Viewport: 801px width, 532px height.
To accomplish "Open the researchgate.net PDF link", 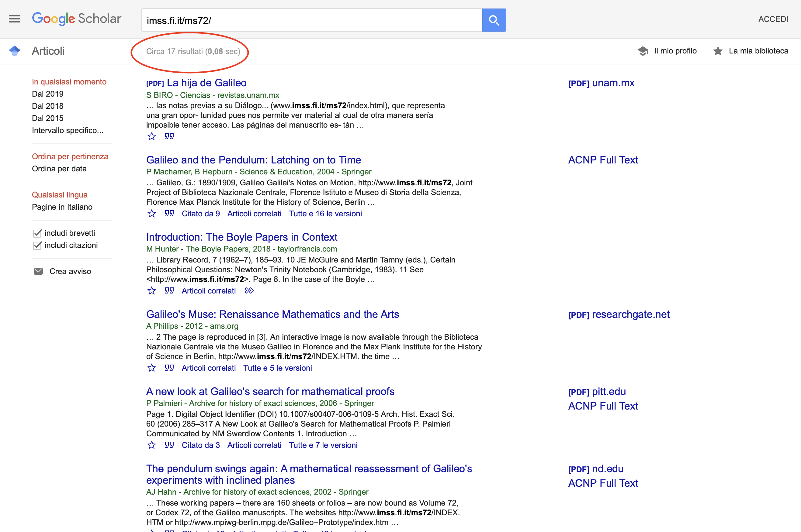I will click(x=619, y=314).
